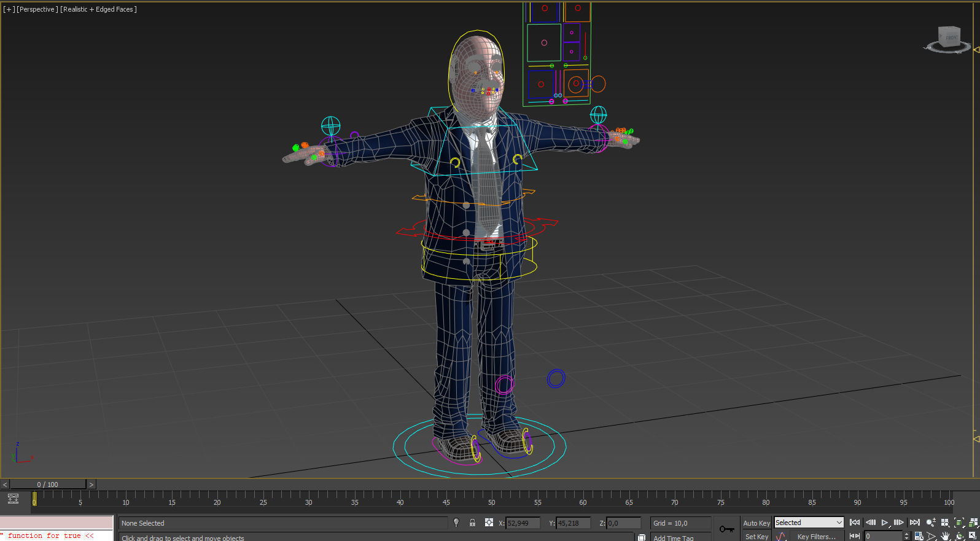Toggle Maximize Viewport icon
This screenshot has height=541, width=980.
pyautogui.click(x=973, y=536)
